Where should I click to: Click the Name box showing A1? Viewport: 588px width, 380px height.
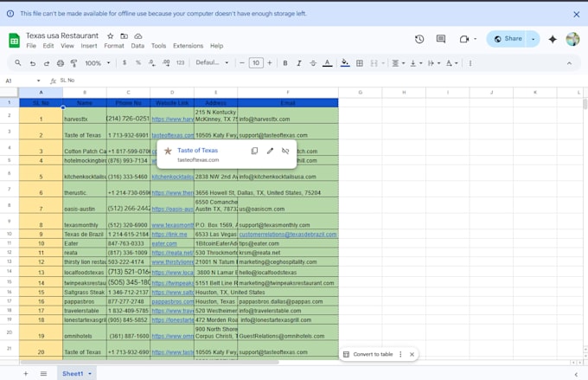(x=22, y=81)
